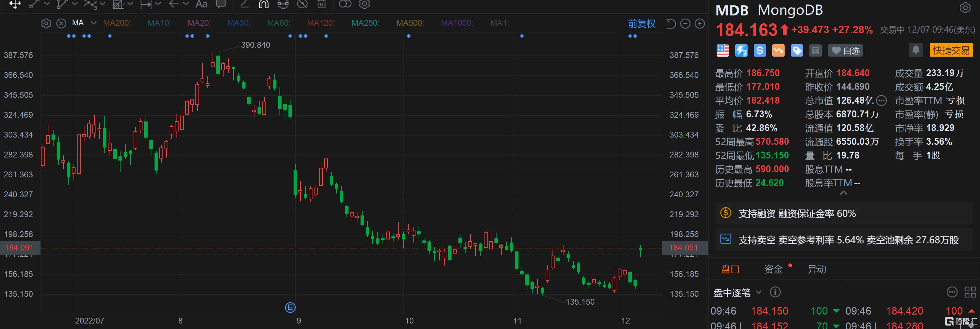
Task: Open the rectangle tool options dropdown
Action: tap(130, 4)
